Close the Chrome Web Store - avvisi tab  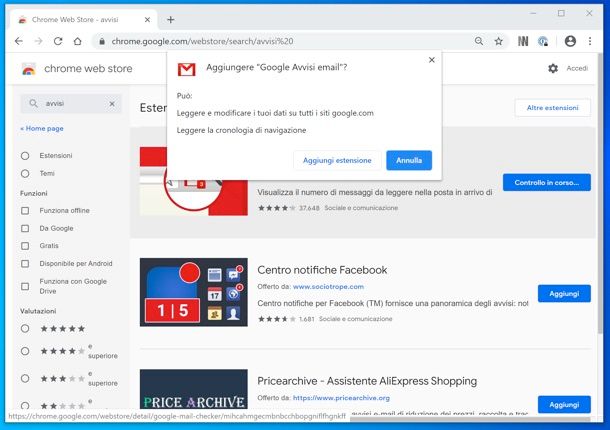pyautogui.click(x=147, y=19)
